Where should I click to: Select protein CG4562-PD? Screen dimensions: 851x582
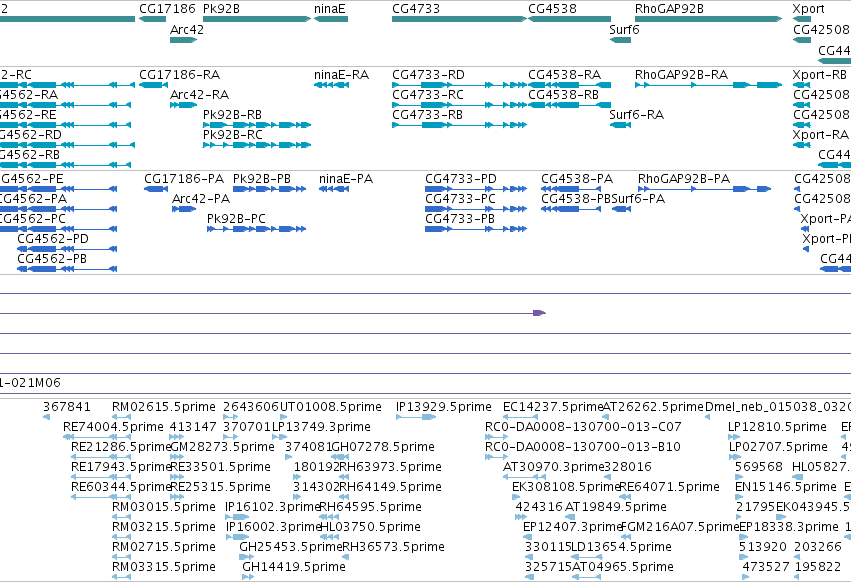[x=53, y=239]
